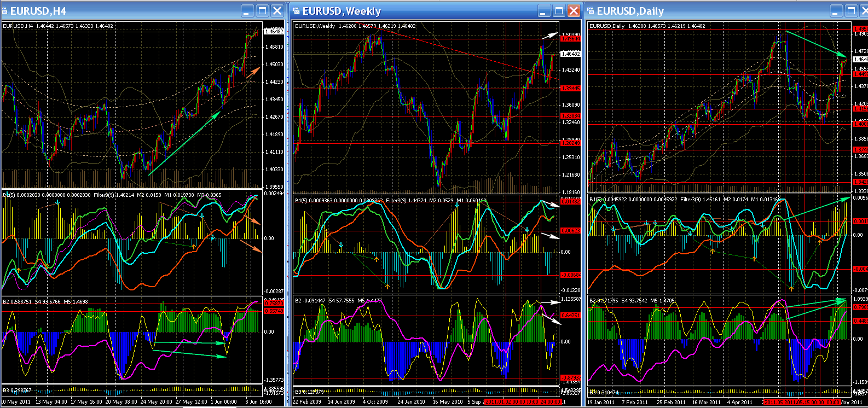868x408 pixels.
Task: Click price scale value 1.41890 on H4 chart
Action: (x=274, y=135)
